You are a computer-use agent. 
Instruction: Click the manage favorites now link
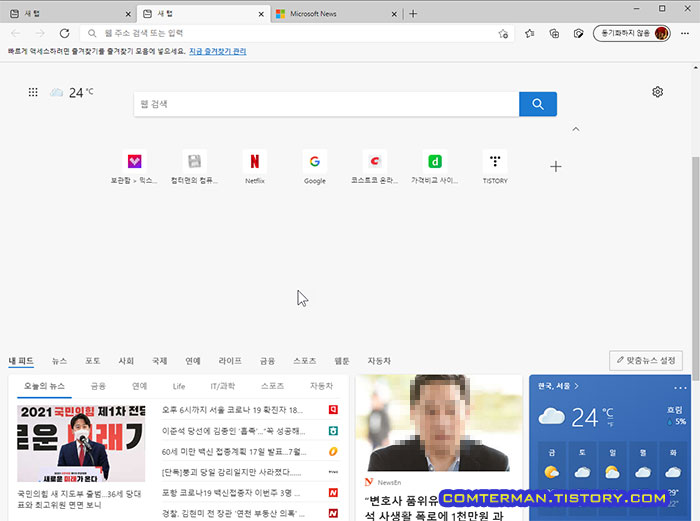click(217, 51)
